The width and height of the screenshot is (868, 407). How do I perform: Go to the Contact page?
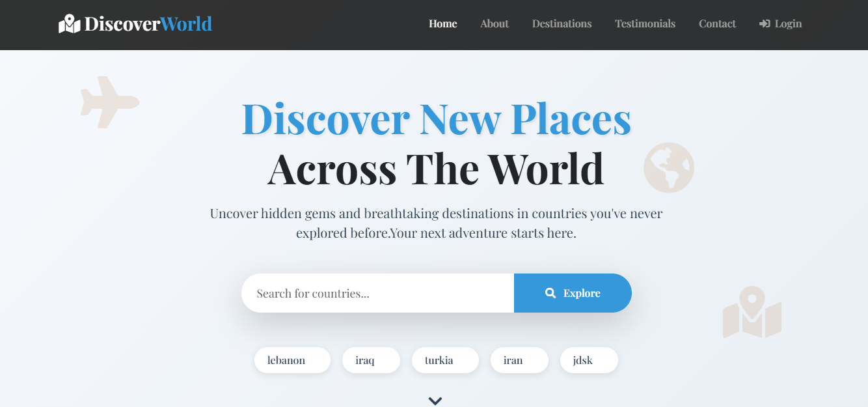717,23
